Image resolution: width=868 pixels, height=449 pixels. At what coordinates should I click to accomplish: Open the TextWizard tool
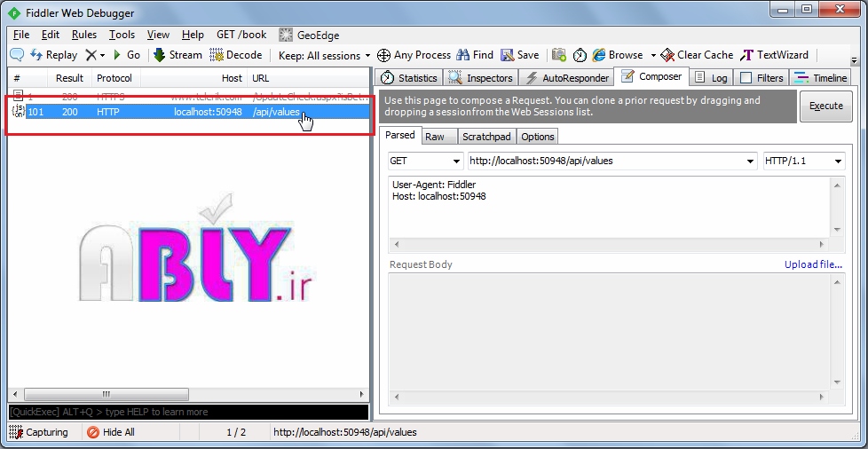[774, 55]
